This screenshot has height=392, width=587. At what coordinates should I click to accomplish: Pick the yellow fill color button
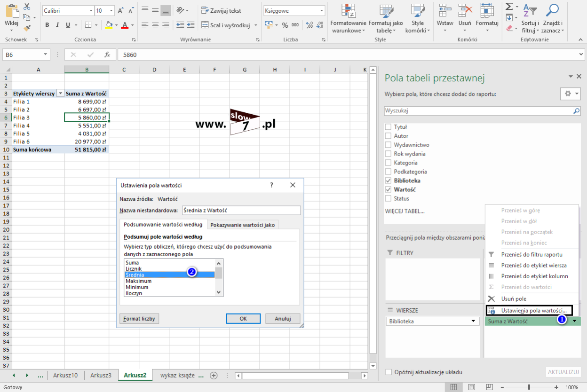coord(109,25)
